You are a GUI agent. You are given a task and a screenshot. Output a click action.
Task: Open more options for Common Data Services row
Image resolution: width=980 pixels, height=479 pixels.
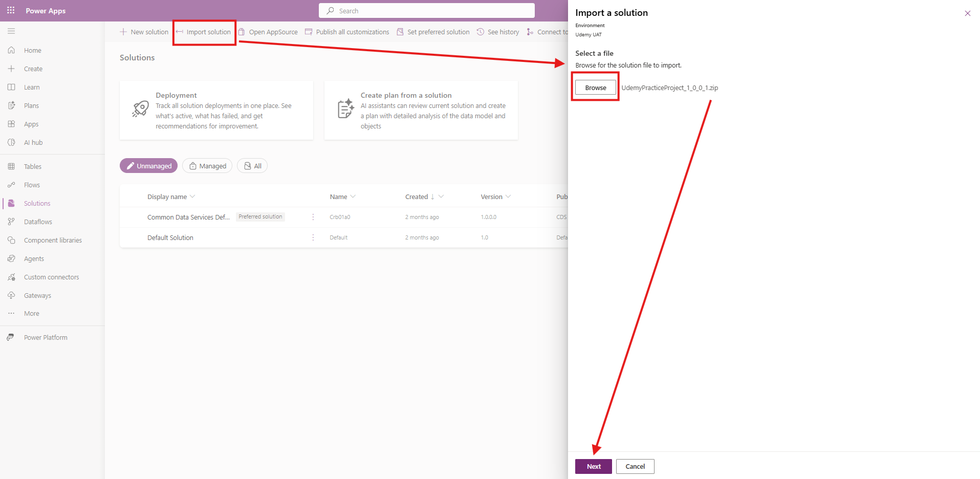[313, 217]
